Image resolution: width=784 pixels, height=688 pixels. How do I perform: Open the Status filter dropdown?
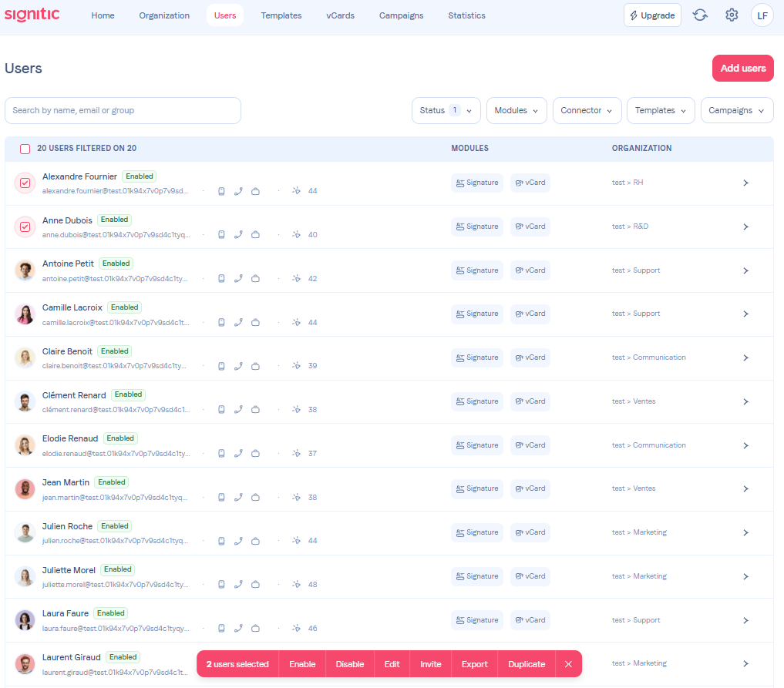pos(446,110)
